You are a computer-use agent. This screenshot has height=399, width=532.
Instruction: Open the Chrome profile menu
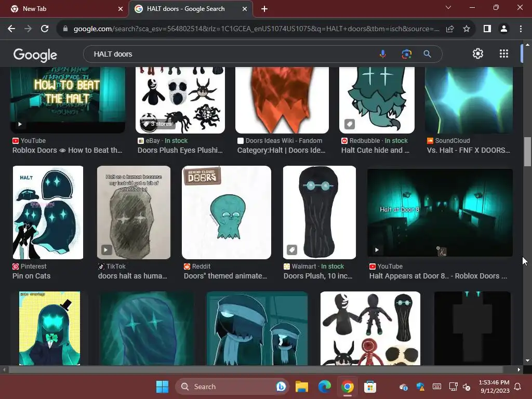click(x=504, y=29)
